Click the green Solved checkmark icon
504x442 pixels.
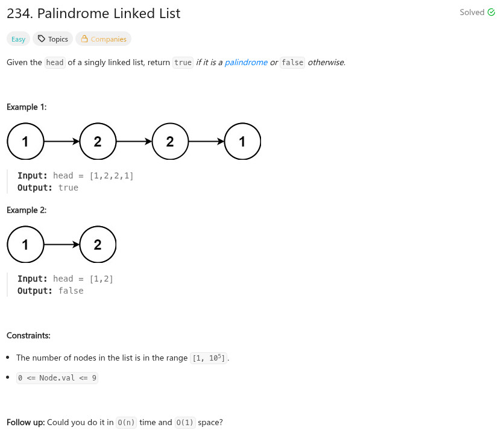click(491, 13)
